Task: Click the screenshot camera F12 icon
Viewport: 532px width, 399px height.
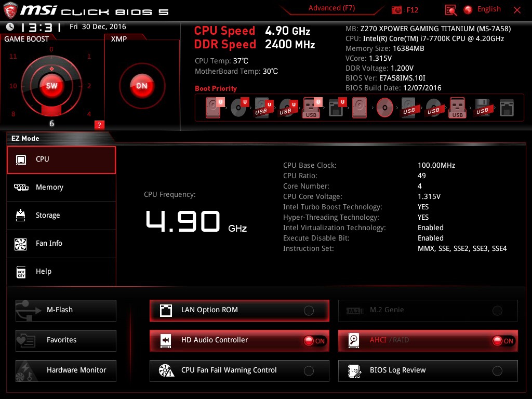Action: [397, 10]
